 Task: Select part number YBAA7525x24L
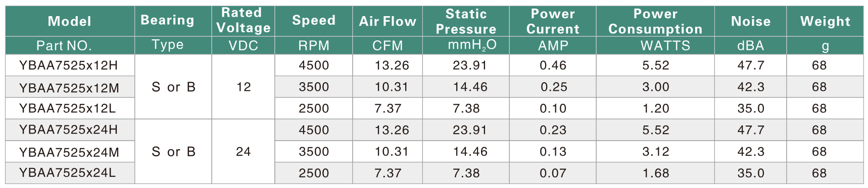point(68,173)
